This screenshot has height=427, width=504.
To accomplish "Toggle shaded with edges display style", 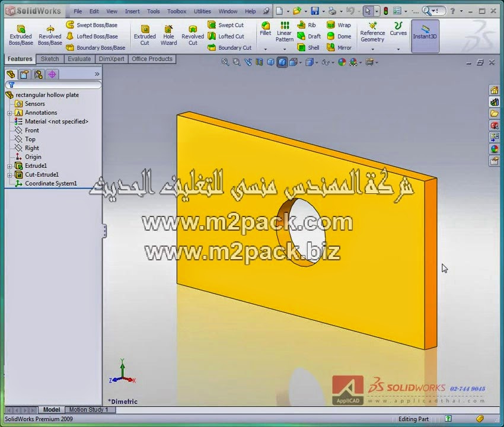I will [282, 62].
